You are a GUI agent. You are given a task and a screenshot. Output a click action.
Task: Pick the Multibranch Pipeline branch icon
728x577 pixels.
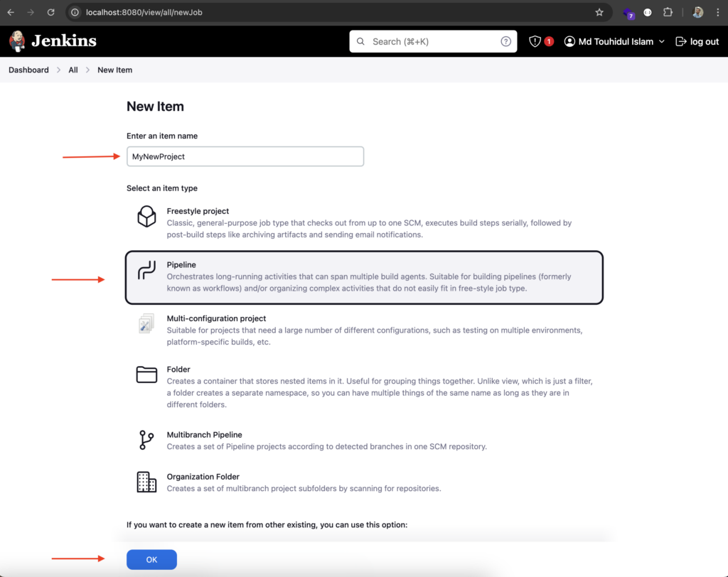pyautogui.click(x=146, y=440)
